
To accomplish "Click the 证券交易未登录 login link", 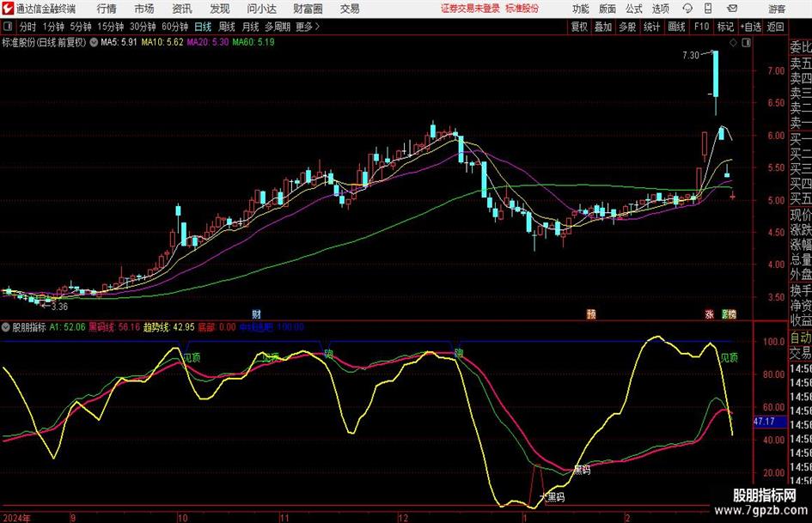I will 470,9.
